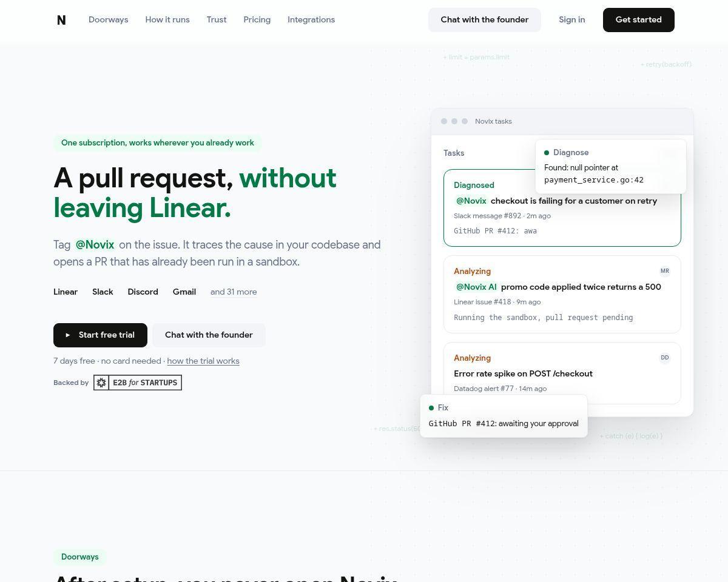
Task: Click 'Linear issue #418 · 9m ago' text
Action: pos(497,302)
